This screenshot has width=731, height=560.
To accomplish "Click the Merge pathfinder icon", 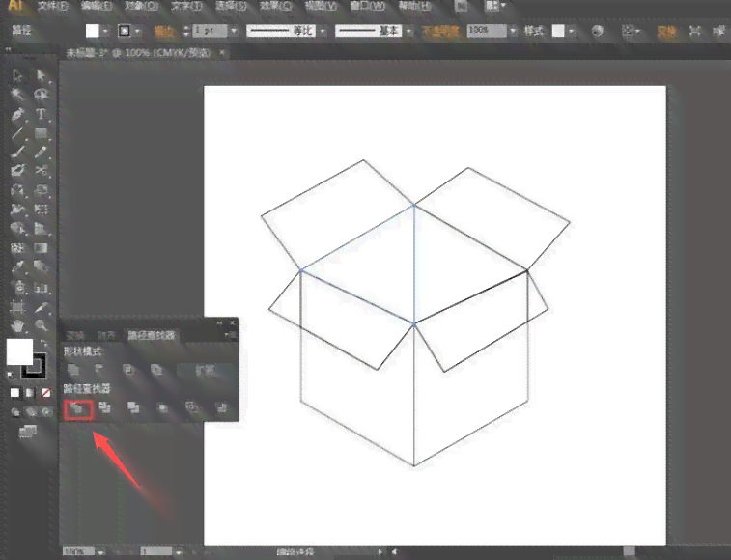I will pos(134,408).
